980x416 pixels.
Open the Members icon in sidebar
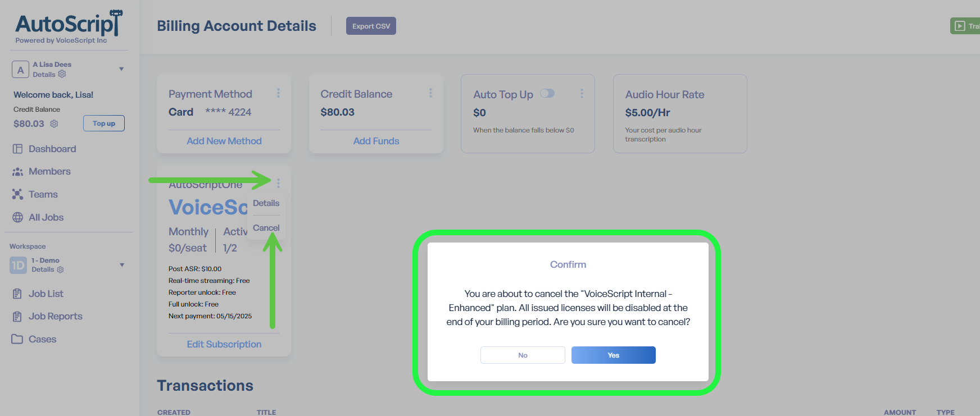pos(17,172)
